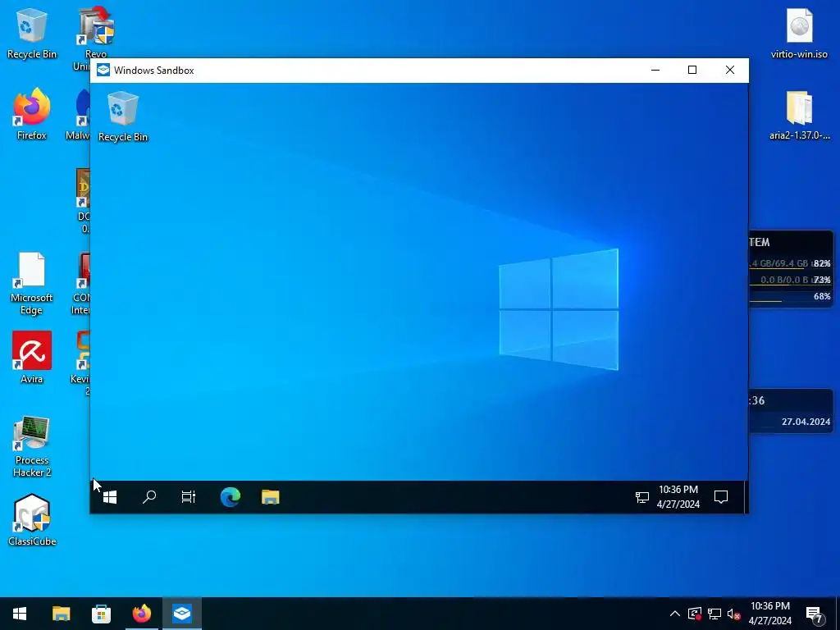Expand the hidden system tray icons chevron
This screenshot has width=840, height=630.
[675, 614]
